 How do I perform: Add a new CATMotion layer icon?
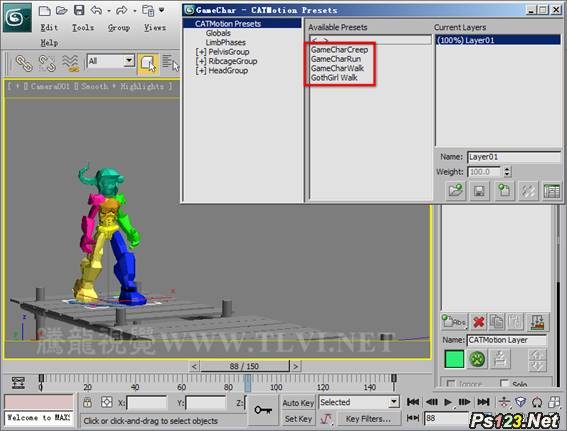click(x=504, y=191)
